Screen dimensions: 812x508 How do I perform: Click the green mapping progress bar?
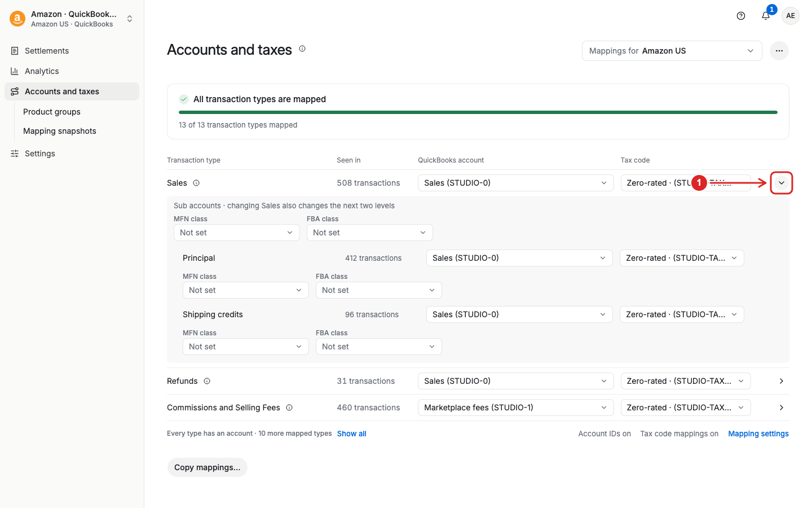tap(478, 112)
